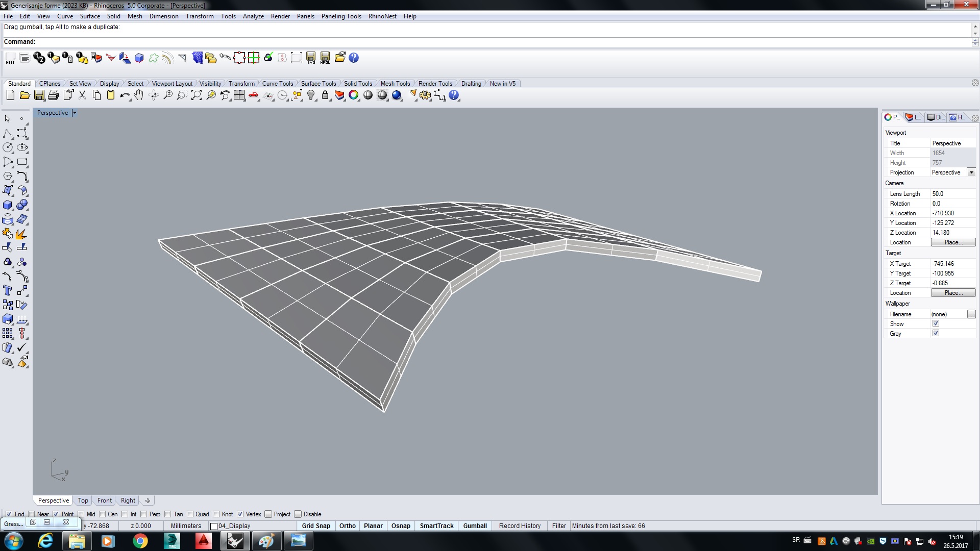
Task: Cut selection with the scissors icon
Action: 82,95
